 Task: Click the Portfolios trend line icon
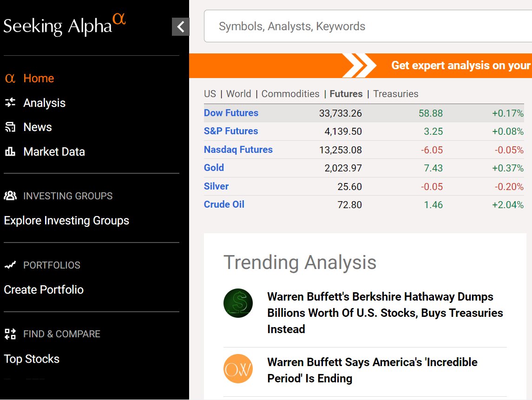pos(10,265)
